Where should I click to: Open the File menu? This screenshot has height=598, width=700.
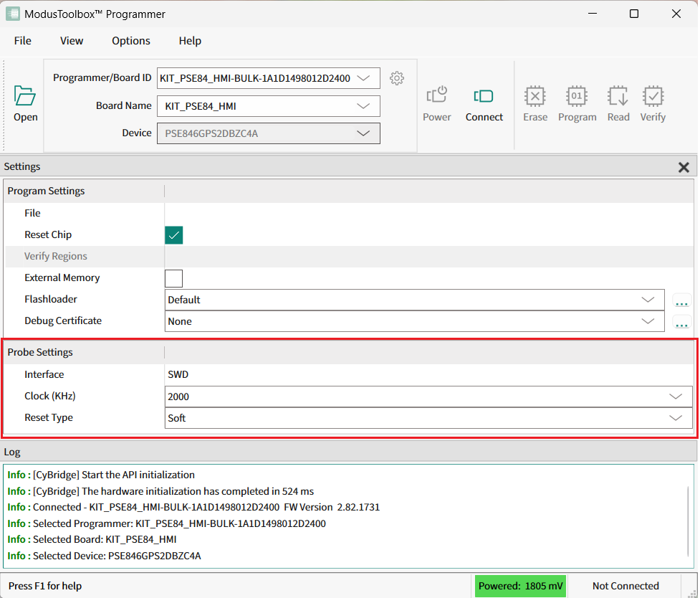[x=23, y=41]
